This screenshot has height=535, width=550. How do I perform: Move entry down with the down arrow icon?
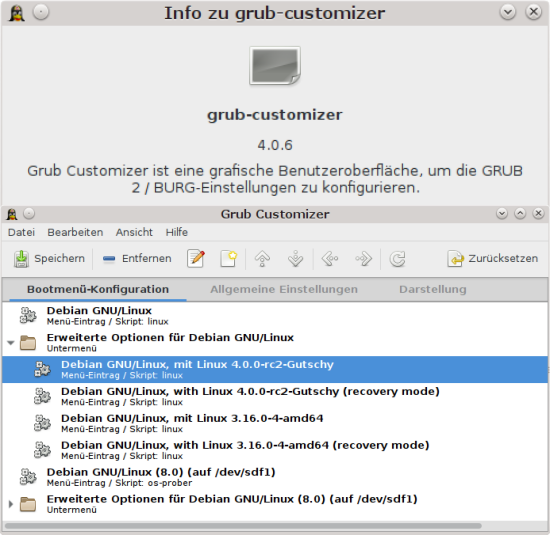pos(295,259)
